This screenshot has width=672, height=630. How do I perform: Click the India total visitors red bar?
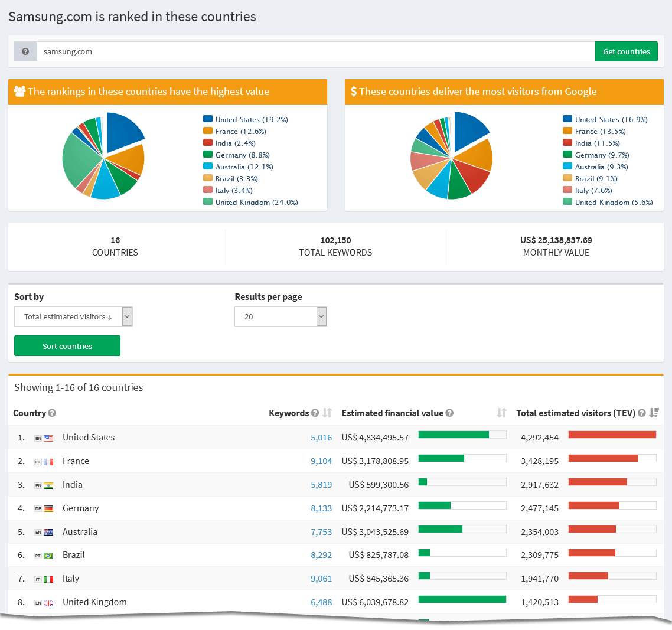597,482
